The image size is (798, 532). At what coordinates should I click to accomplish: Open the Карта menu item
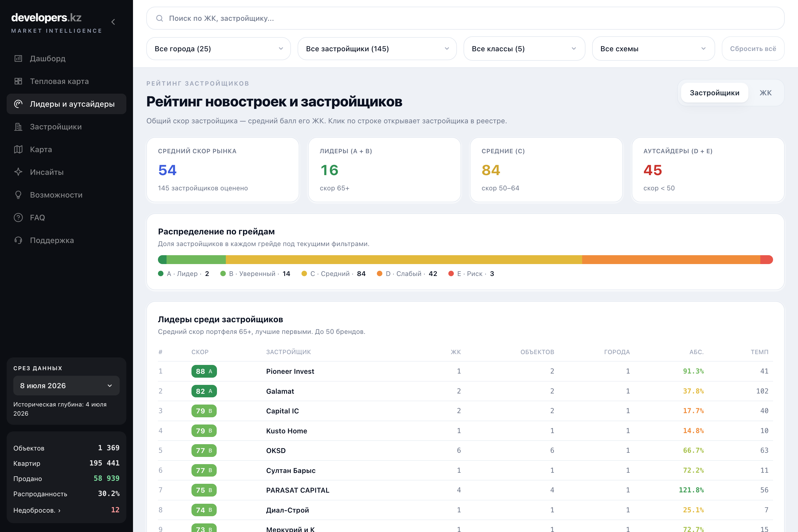[66, 149]
